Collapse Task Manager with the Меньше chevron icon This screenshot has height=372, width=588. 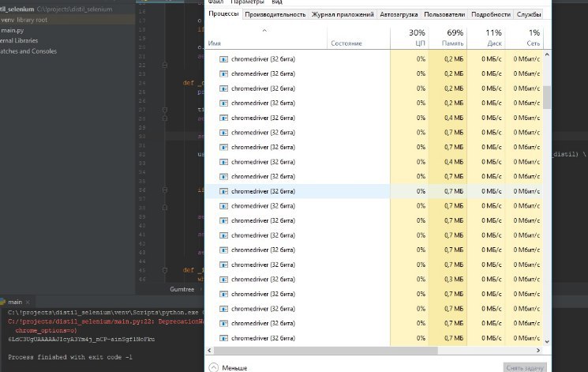[x=213, y=367]
